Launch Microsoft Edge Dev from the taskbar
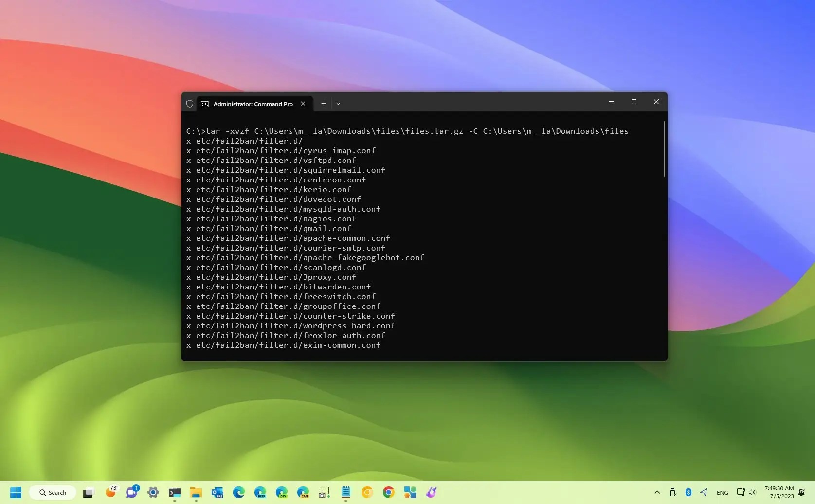This screenshot has height=504, width=815. (x=282, y=492)
